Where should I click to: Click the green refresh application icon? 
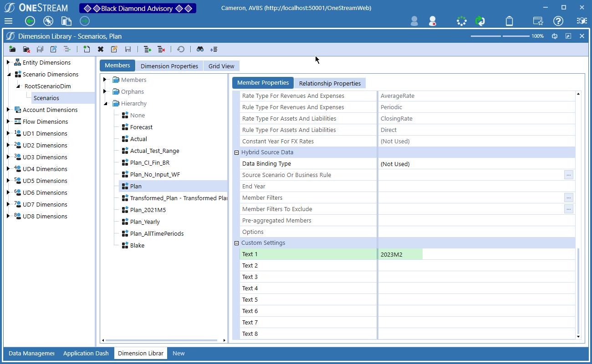[x=480, y=21]
